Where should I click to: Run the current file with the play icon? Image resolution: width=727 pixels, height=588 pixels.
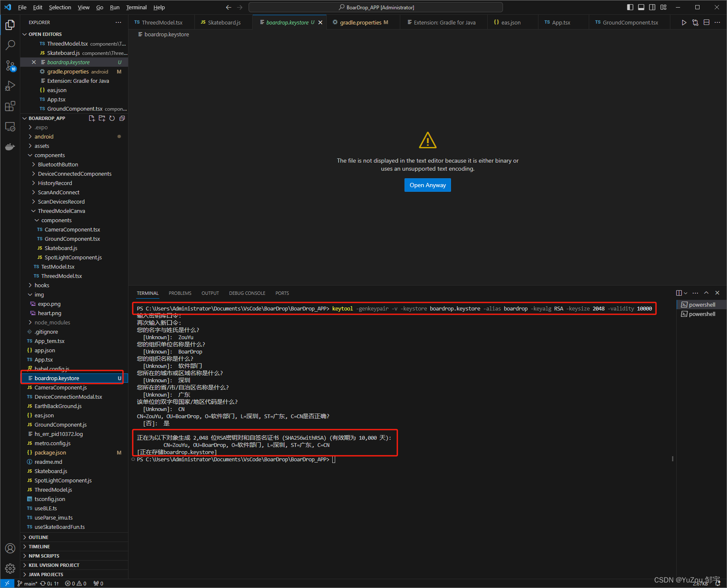coord(684,22)
